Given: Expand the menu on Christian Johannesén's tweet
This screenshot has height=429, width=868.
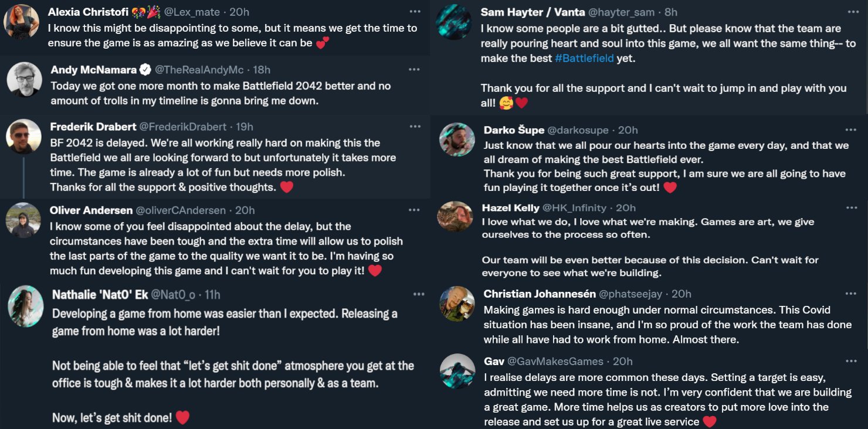Looking at the screenshot, I should click(850, 294).
